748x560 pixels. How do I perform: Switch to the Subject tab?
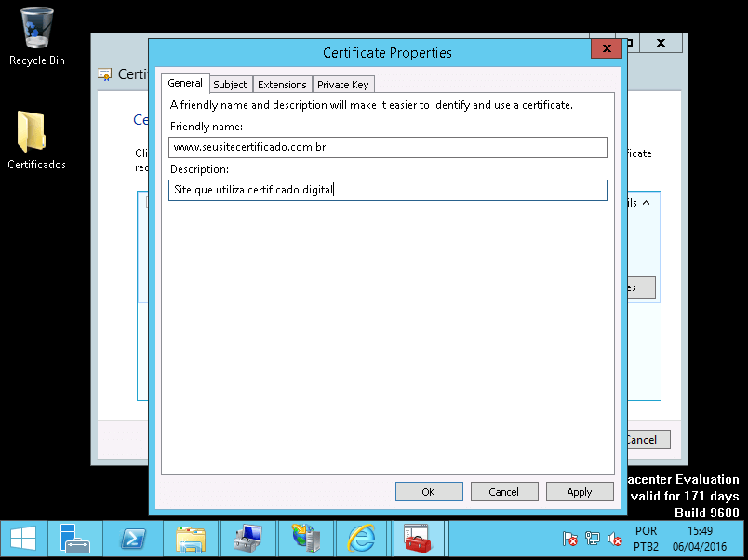[230, 85]
